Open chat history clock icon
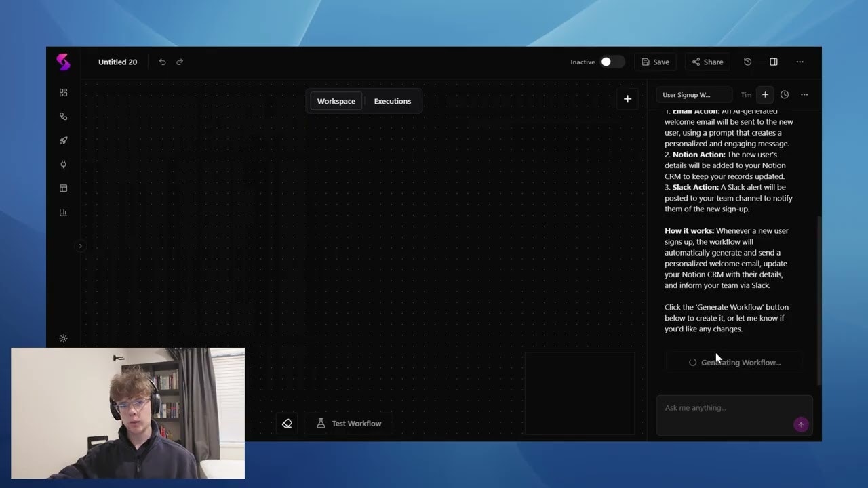868x488 pixels. (x=785, y=95)
